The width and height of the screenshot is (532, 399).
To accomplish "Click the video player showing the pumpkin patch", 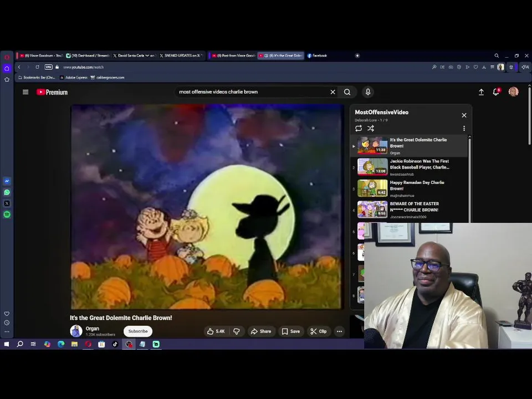I will tap(206, 207).
